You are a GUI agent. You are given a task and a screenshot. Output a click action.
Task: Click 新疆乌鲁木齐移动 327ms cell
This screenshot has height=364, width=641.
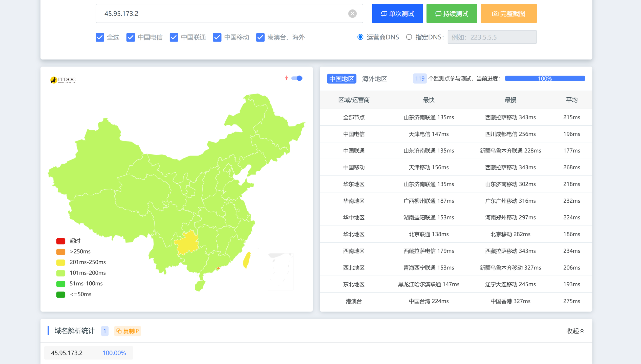tap(510, 267)
